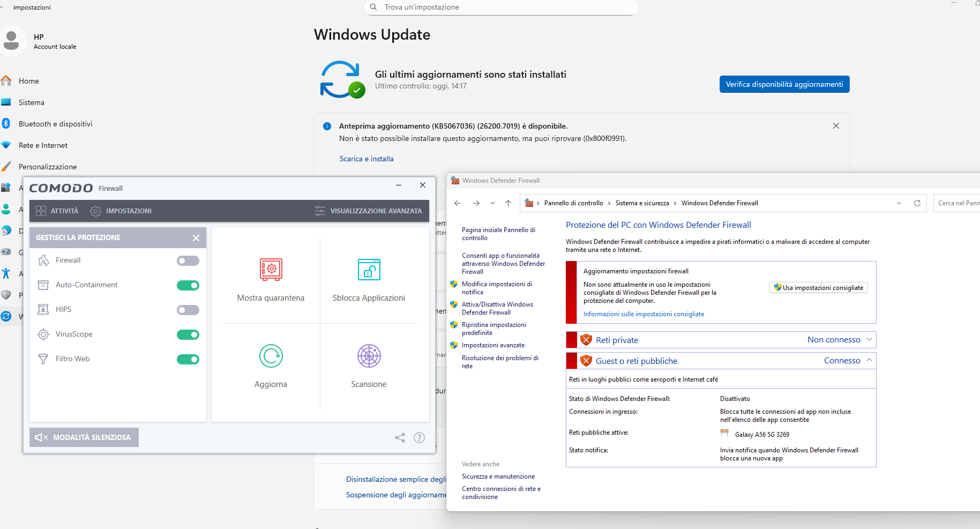
Task: Click the Auto-Containment box icon
Action: [x=43, y=285]
